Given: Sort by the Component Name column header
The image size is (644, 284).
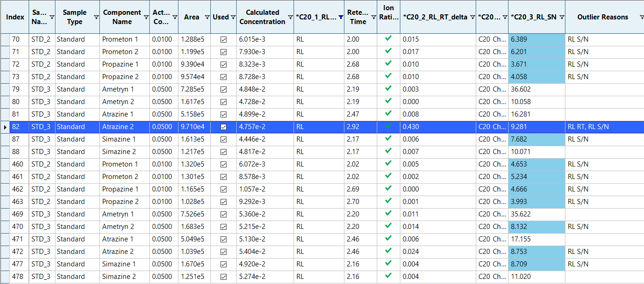Looking at the screenshot, I should pos(122,17).
